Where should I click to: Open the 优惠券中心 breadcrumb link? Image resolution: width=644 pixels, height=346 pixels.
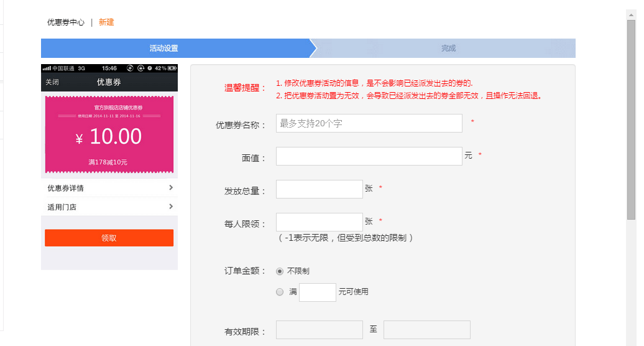[x=66, y=22]
